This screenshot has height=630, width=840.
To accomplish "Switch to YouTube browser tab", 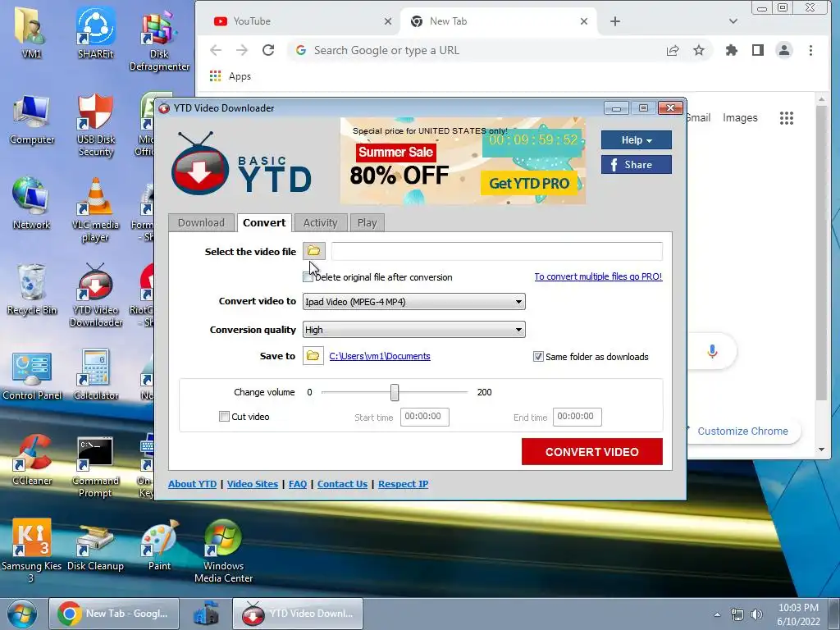I will (303, 21).
